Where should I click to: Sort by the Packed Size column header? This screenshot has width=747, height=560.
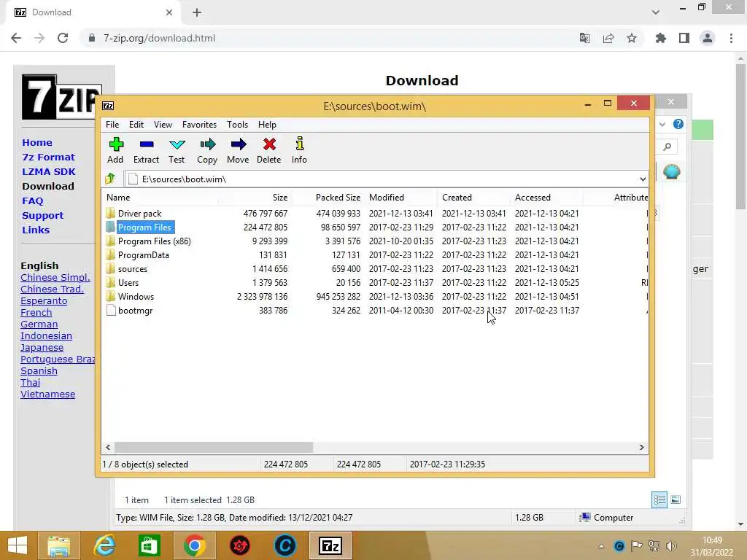[338, 197]
